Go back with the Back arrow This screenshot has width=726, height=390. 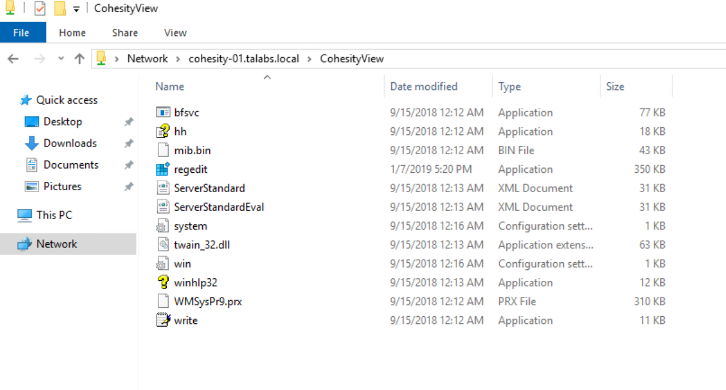click(x=13, y=59)
